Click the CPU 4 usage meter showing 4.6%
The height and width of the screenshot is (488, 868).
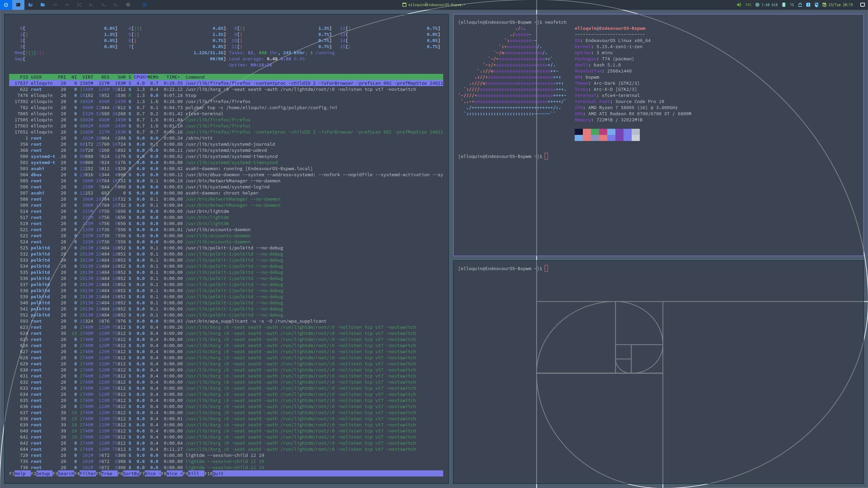(177, 28)
